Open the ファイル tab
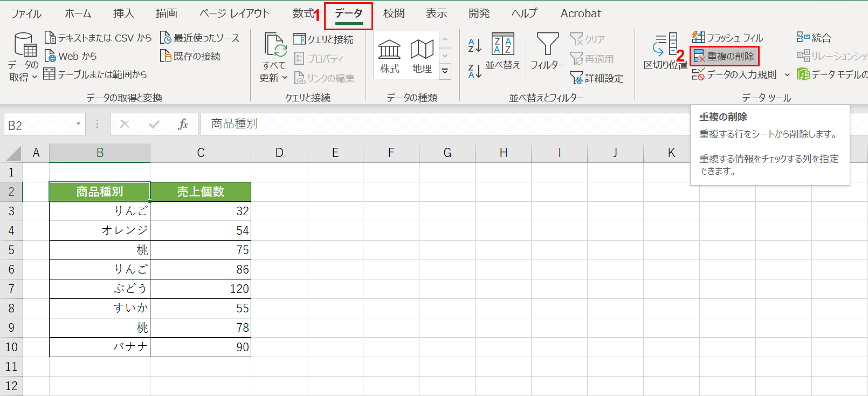The height and width of the screenshot is (396, 868). pyautogui.click(x=26, y=13)
